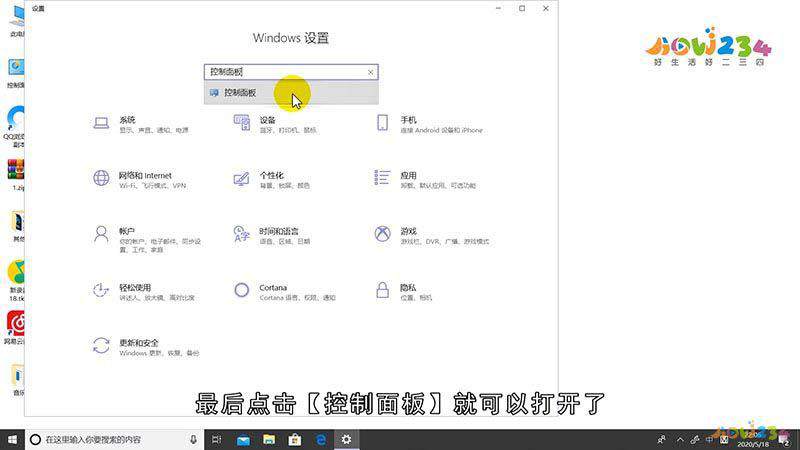
Task: Minimize the Settings window
Action: point(498,9)
